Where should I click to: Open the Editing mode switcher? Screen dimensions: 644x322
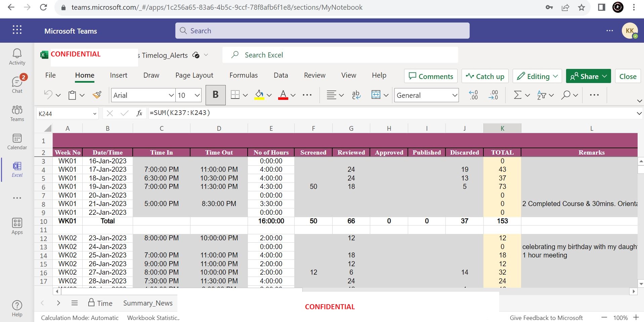(537, 76)
